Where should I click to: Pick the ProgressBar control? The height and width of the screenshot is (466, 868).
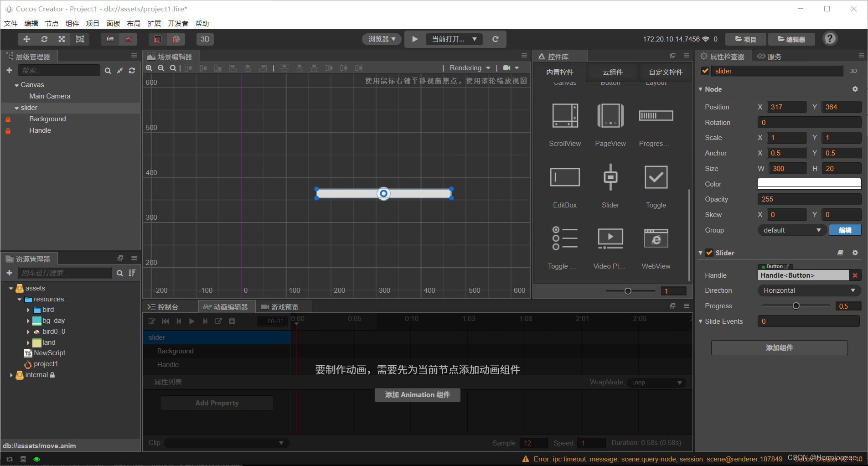click(x=656, y=125)
